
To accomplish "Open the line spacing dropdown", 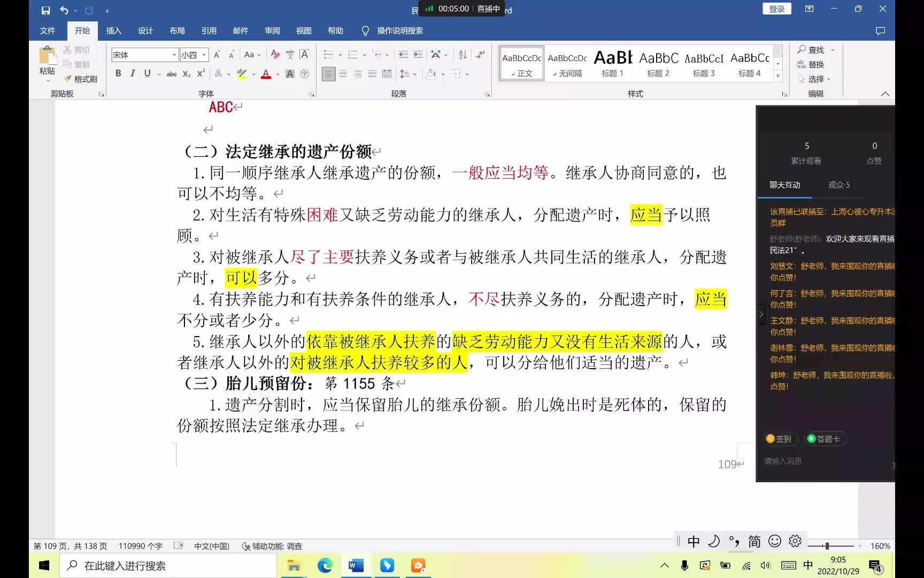I will 407,74.
